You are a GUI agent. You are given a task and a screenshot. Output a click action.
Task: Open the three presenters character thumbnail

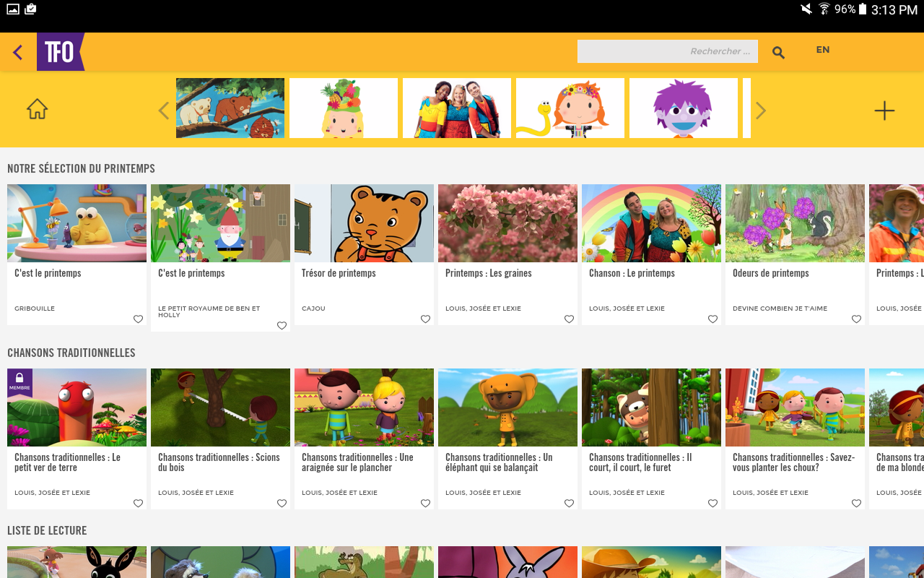tap(457, 108)
